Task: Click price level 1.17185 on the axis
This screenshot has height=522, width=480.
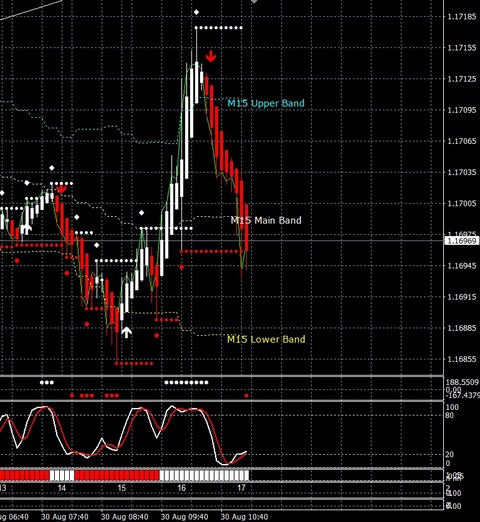Action: pos(461,16)
